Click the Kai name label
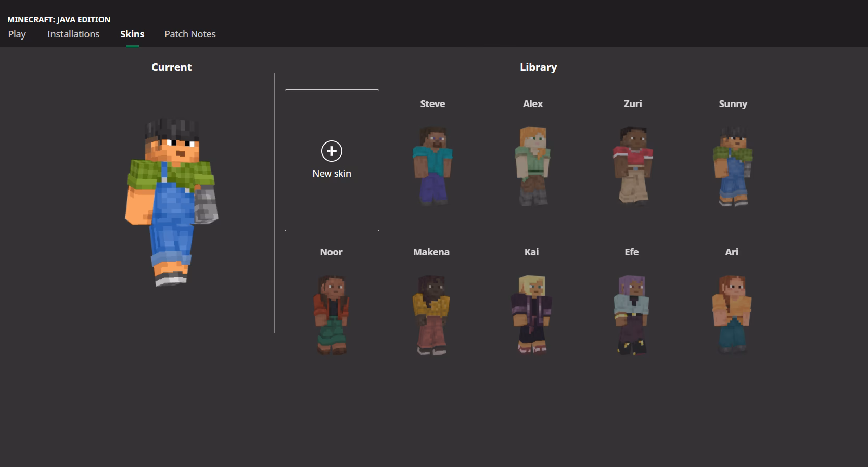This screenshot has height=467, width=868. pos(532,252)
